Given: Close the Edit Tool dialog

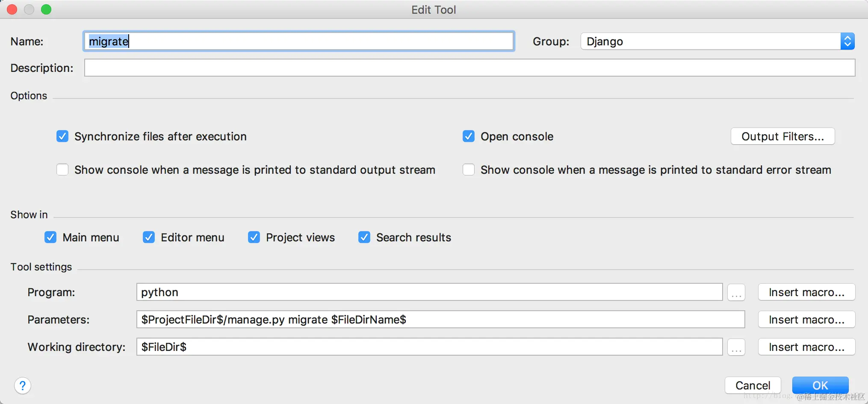Looking at the screenshot, I should pos(12,9).
